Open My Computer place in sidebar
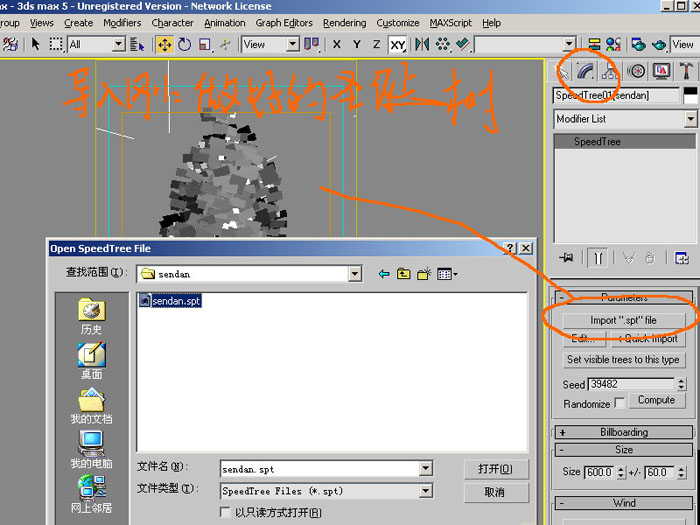 pyautogui.click(x=92, y=450)
